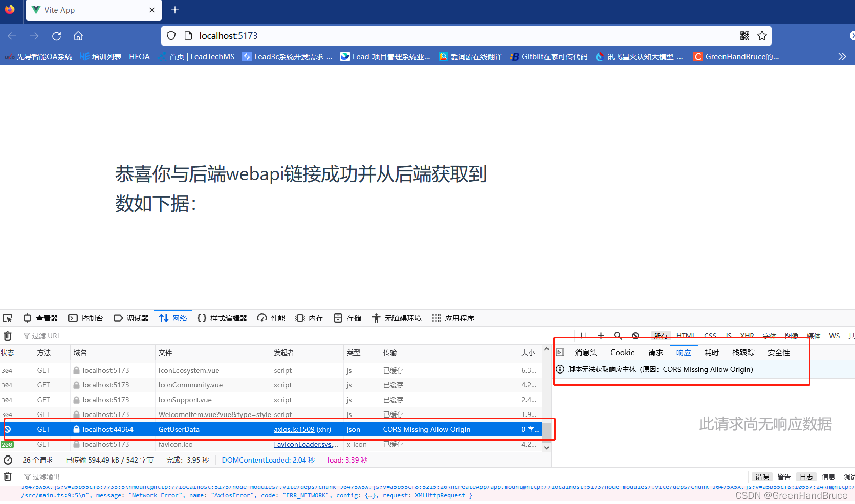Viewport: 855px width, 504px height.
Task: Toggle the HTML request type filter
Action: (x=685, y=336)
